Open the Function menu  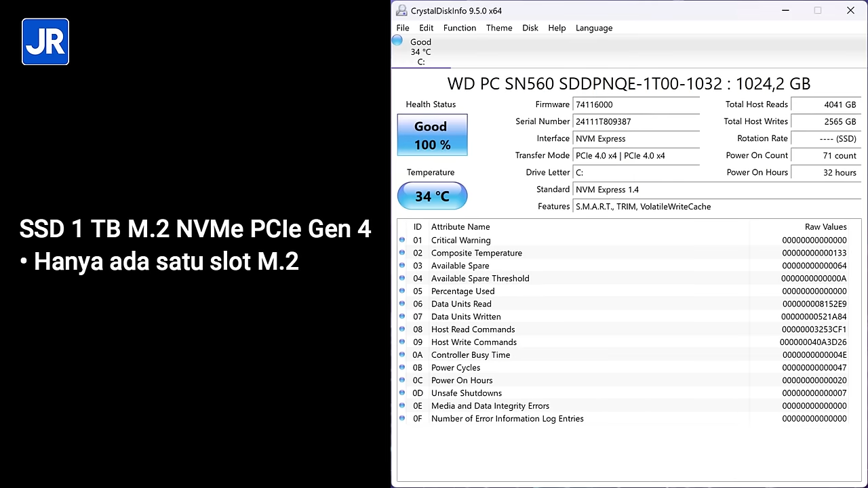click(x=460, y=28)
